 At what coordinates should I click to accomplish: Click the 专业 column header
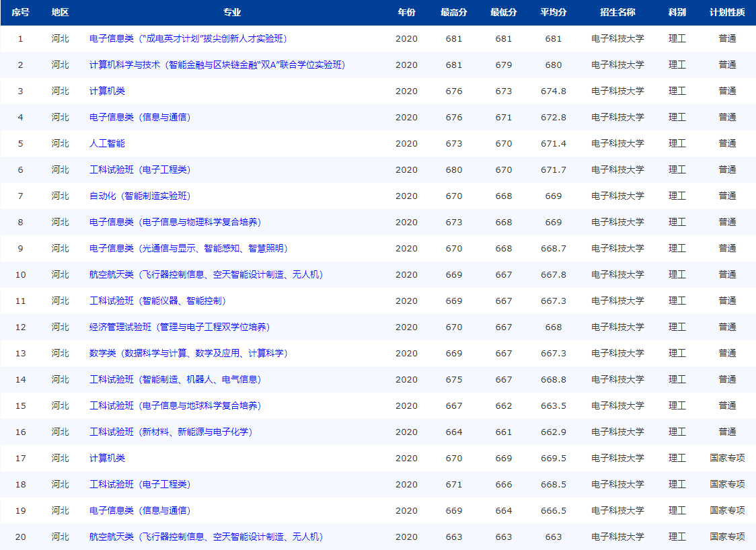pyautogui.click(x=232, y=13)
